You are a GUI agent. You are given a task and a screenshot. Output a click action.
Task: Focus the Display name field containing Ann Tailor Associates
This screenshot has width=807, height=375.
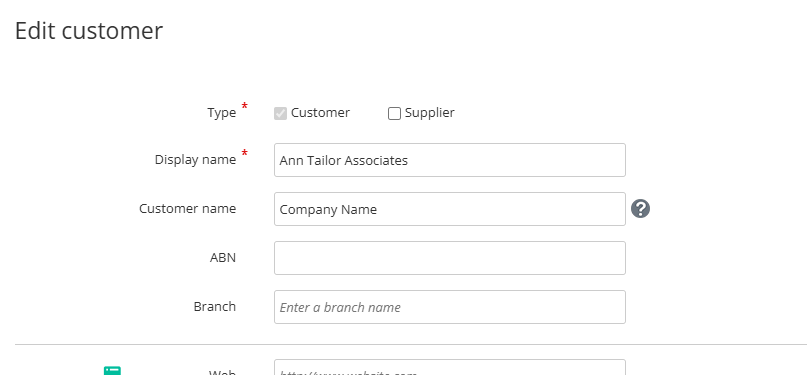(450, 160)
